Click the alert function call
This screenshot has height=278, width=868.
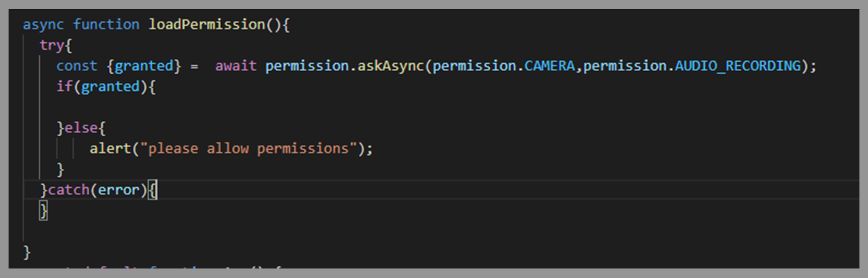pos(110,149)
